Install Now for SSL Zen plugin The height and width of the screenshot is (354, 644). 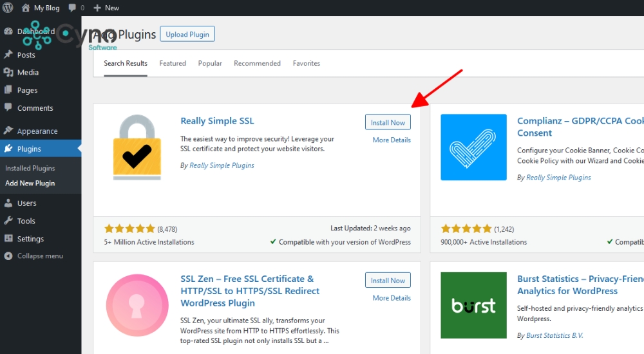coord(388,280)
